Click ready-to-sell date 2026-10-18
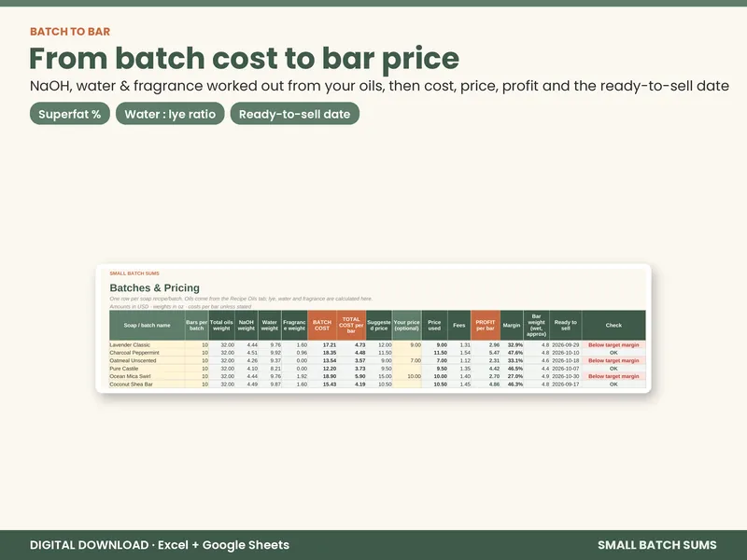Viewport: 747px width, 560px height. tap(566, 360)
